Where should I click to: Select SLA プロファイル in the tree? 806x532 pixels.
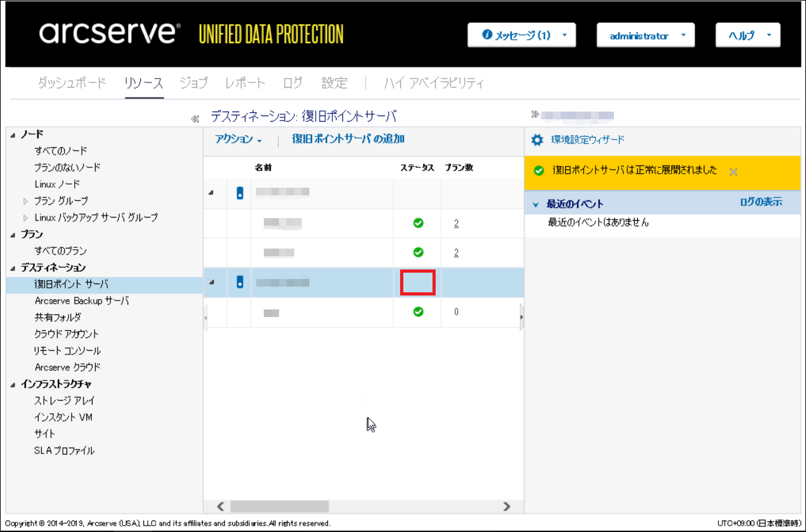click(65, 451)
